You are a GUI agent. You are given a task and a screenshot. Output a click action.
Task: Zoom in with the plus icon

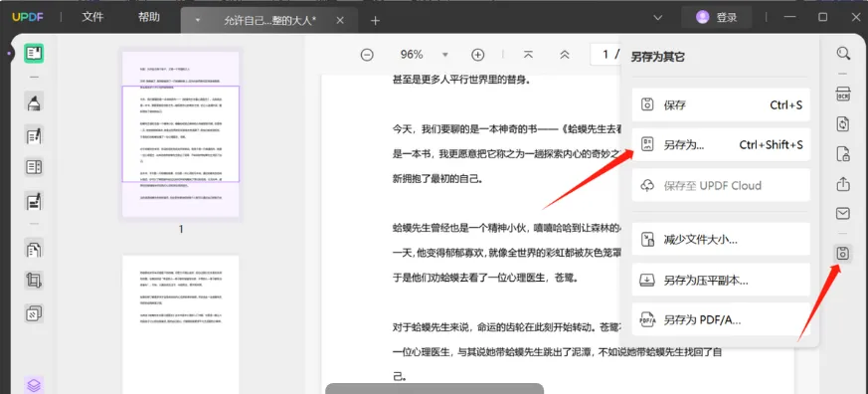pos(477,55)
